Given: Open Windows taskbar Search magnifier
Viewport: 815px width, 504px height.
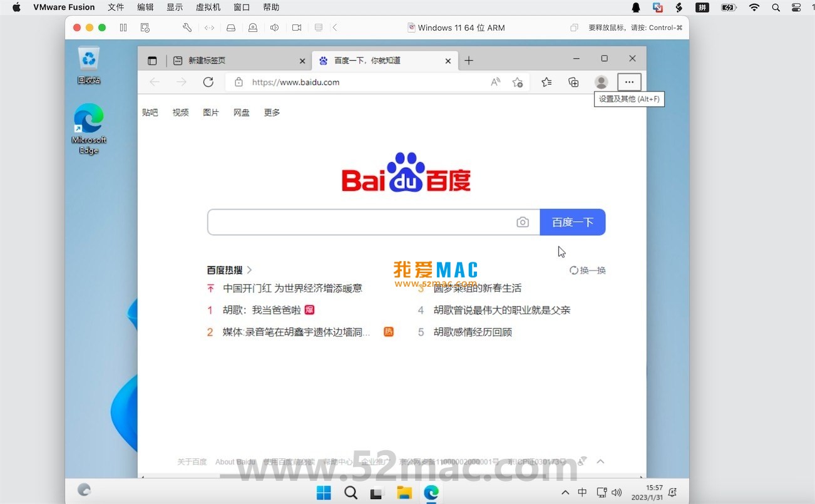Looking at the screenshot, I should (351, 493).
